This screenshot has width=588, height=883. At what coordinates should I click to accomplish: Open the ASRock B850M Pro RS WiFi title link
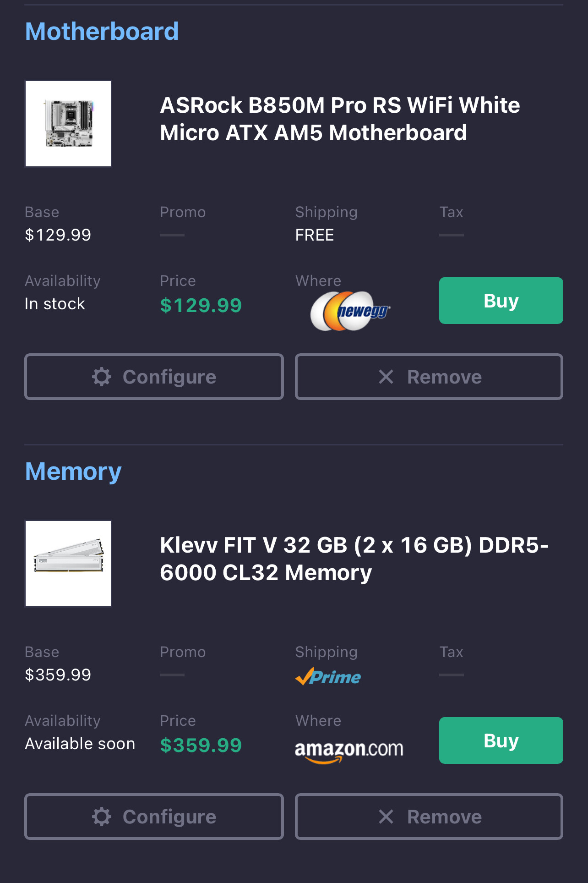(340, 119)
